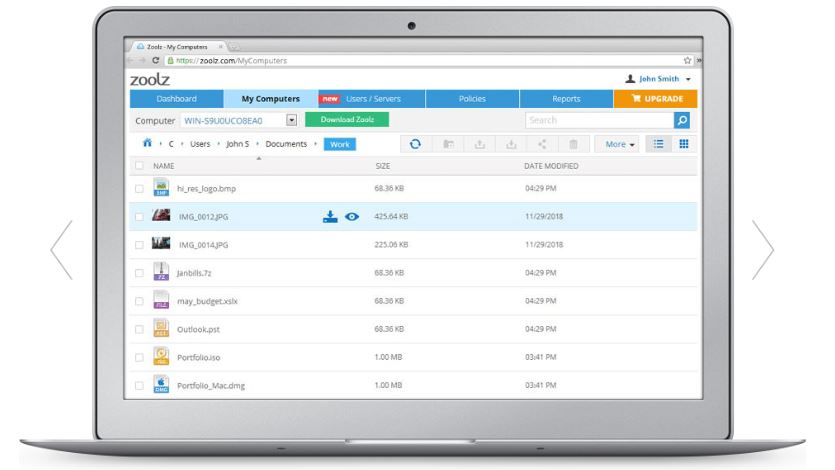Switch to grid thumbnail view
The height and width of the screenshot is (470, 835).
pyautogui.click(x=684, y=144)
